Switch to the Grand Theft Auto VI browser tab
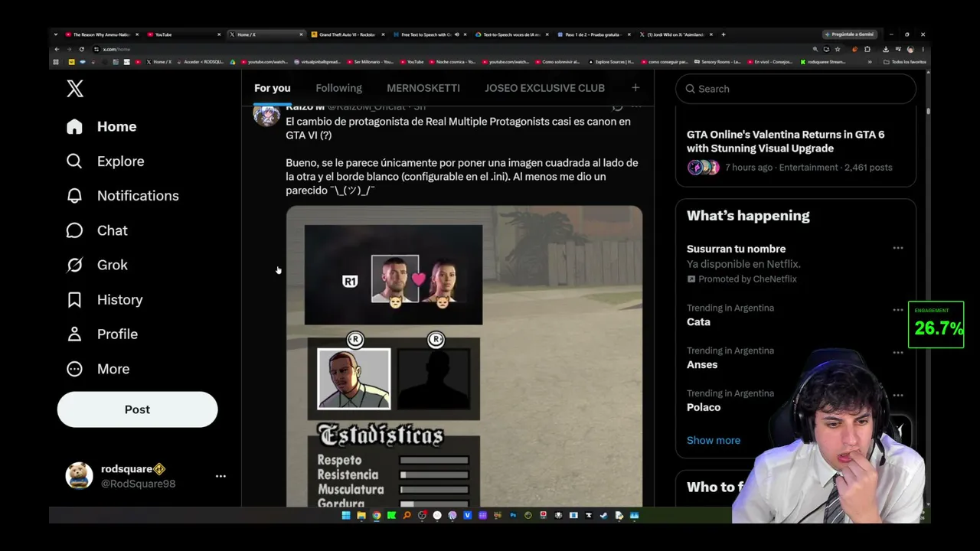The height and width of the screenshot is (551, 980). pyautogui.click(x=347, y=34)
